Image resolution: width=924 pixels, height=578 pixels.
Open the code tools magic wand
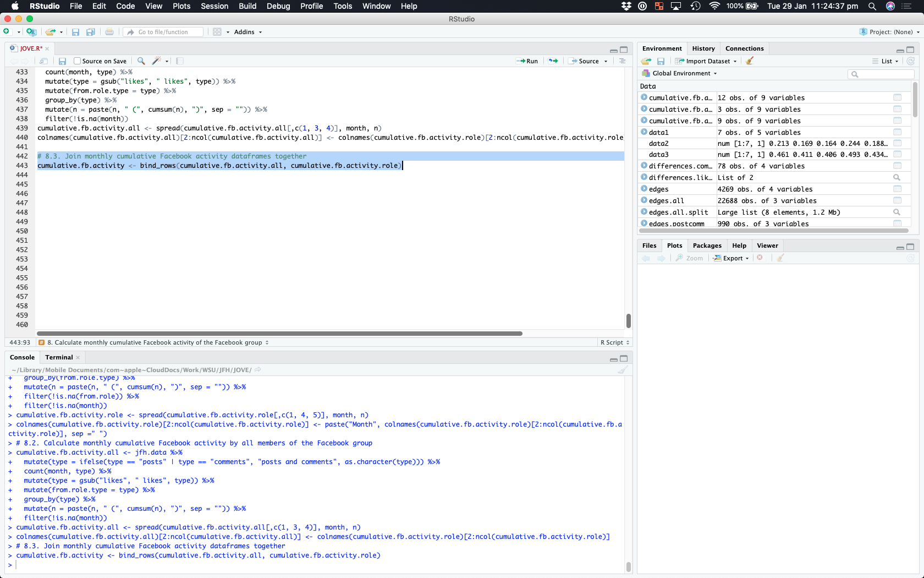157,61
